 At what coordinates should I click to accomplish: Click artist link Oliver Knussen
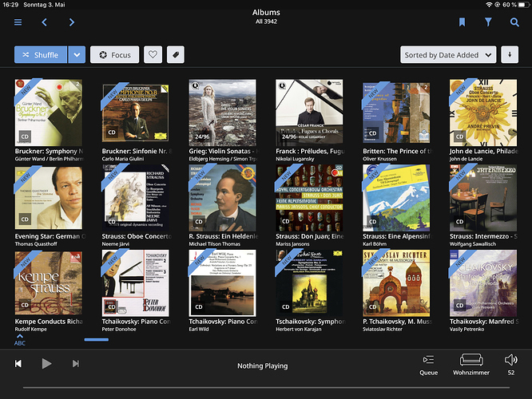[x=379, y=159]
